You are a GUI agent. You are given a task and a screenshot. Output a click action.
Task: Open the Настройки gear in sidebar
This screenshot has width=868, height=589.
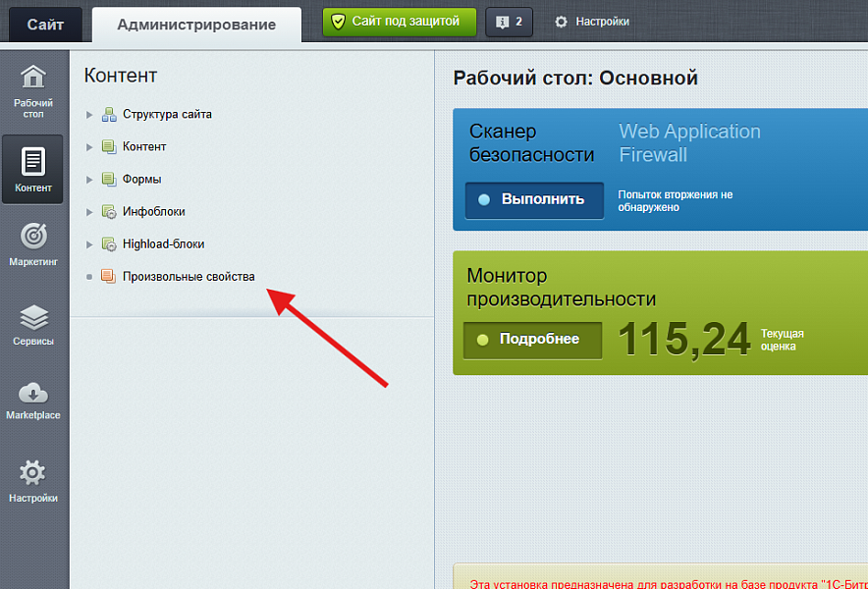pyautogui.click(x=32, y=473)
